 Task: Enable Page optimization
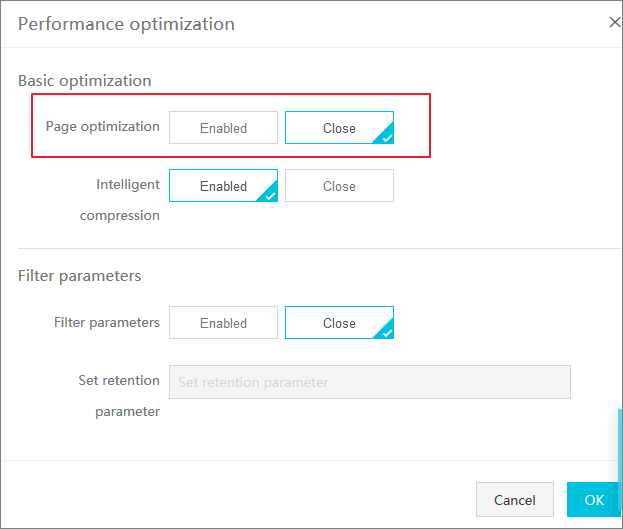click(223, 128)
